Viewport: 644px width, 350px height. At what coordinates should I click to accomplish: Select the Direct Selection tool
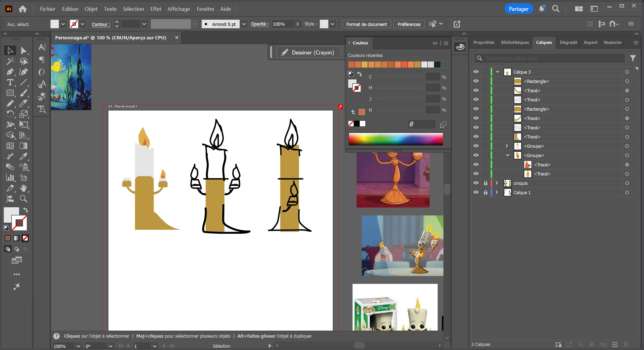pos(23,51)
